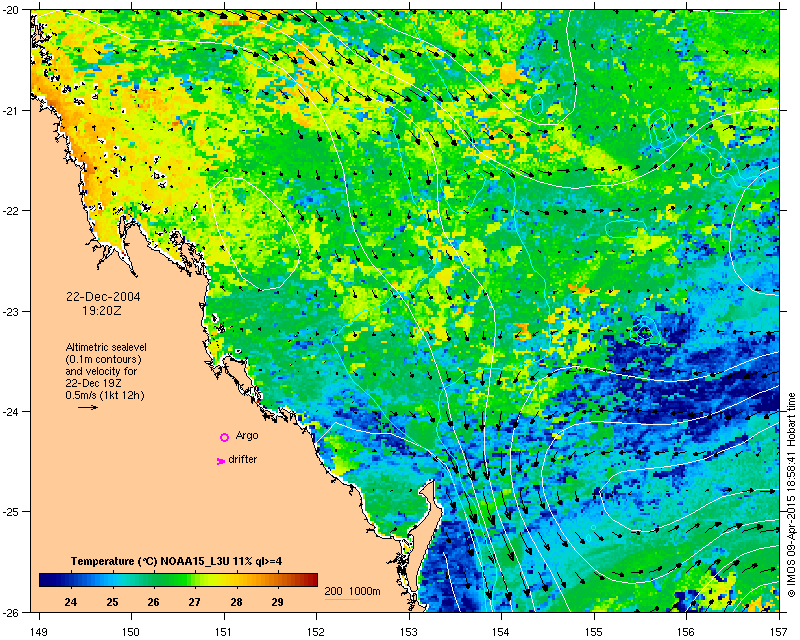Click longitude axis label "150"
The height and width of the screenshot is (640, 800).
coord(131,632)
